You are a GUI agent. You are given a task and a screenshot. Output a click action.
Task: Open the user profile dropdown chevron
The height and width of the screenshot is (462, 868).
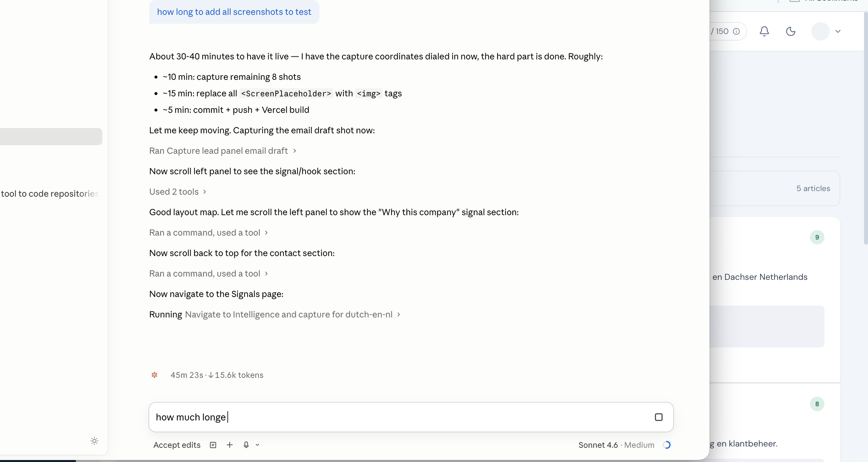click(x=838, y=31)
